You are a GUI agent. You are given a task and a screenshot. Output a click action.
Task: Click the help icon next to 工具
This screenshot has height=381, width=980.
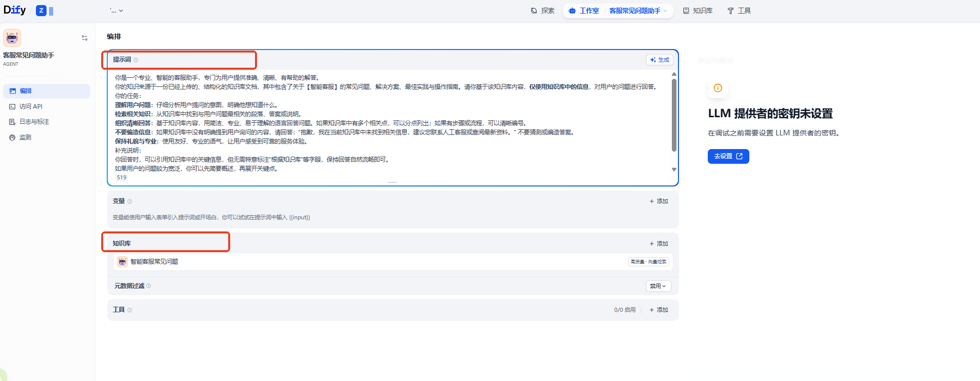[x=130, y=310]
